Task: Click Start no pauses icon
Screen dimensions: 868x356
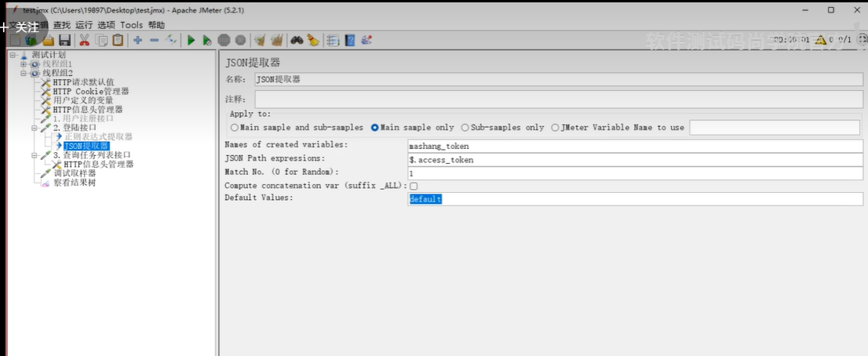Action: (207, 40)
